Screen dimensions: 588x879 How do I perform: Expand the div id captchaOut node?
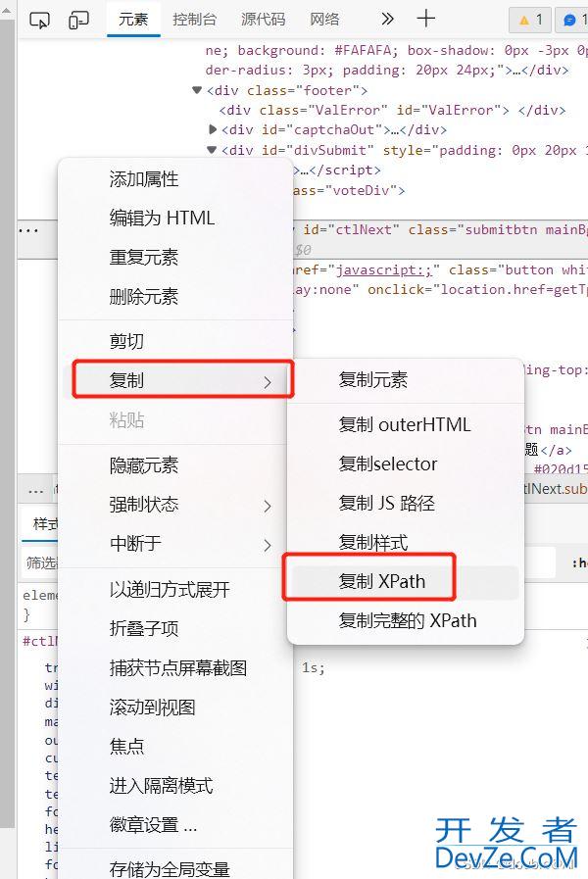[x=213, y=129]
